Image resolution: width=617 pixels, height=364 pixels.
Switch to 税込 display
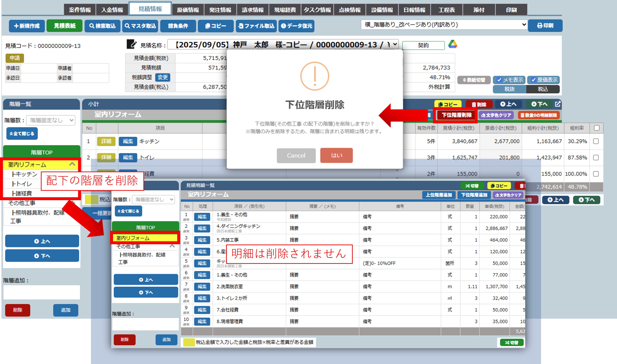[x=543, y=89]
